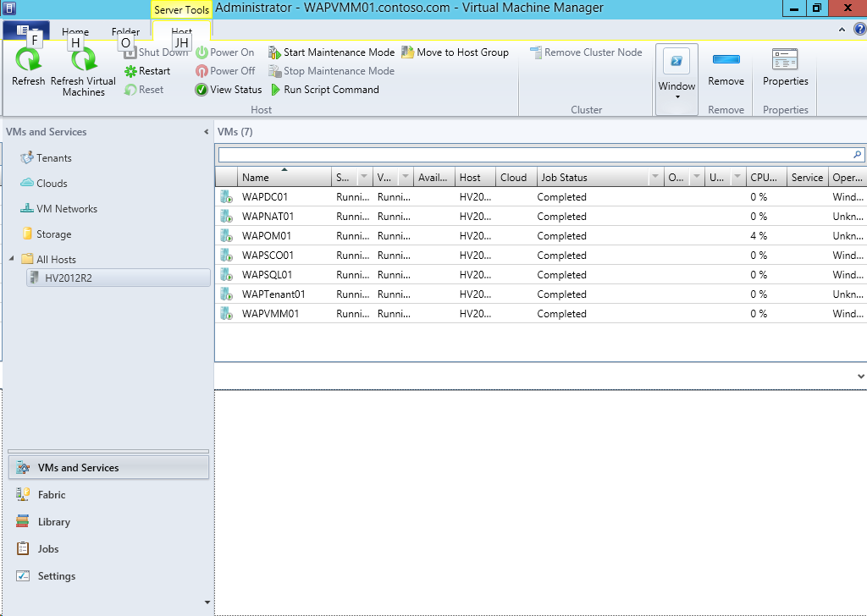
Task: Open the application file menu button
Action: pos(26,30)
